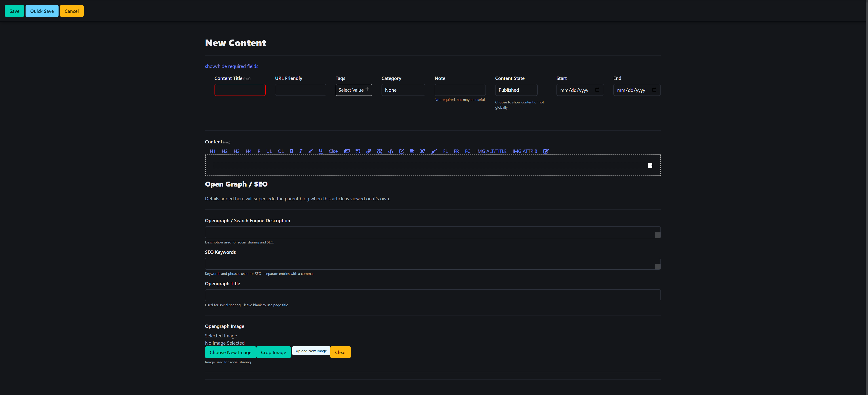868x395 pixels.
Task: Apply italic formatting in editor toolbar
Action: (301, 151)
